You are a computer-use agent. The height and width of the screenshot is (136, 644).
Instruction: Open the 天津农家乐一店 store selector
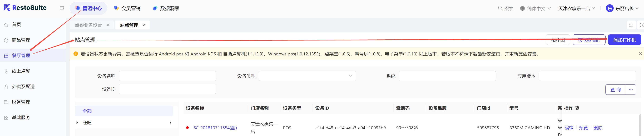click(x=576, y=8)
